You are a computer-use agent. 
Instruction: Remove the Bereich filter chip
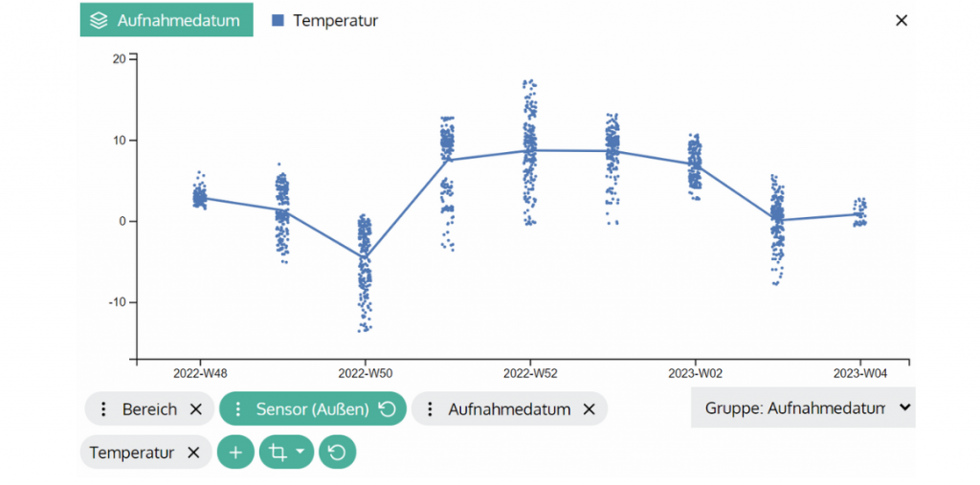(x=196, y=409)
